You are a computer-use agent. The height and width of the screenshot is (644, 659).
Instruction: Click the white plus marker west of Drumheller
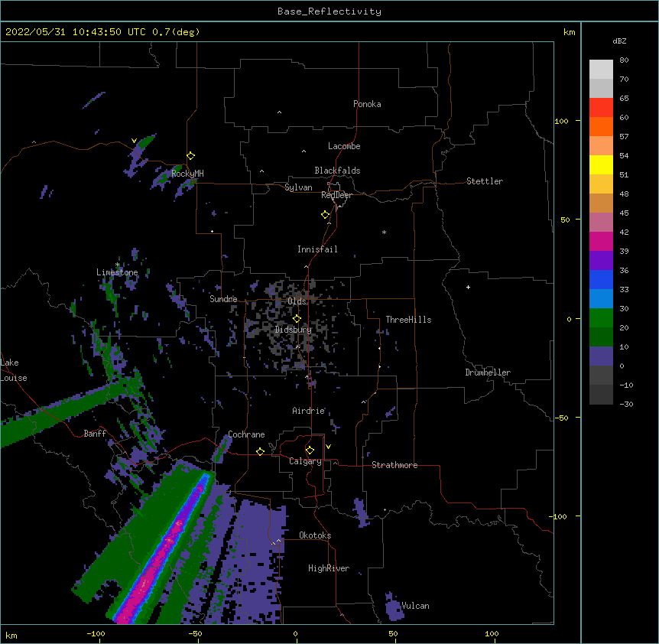pyautogui.click(x=468, y=287)
